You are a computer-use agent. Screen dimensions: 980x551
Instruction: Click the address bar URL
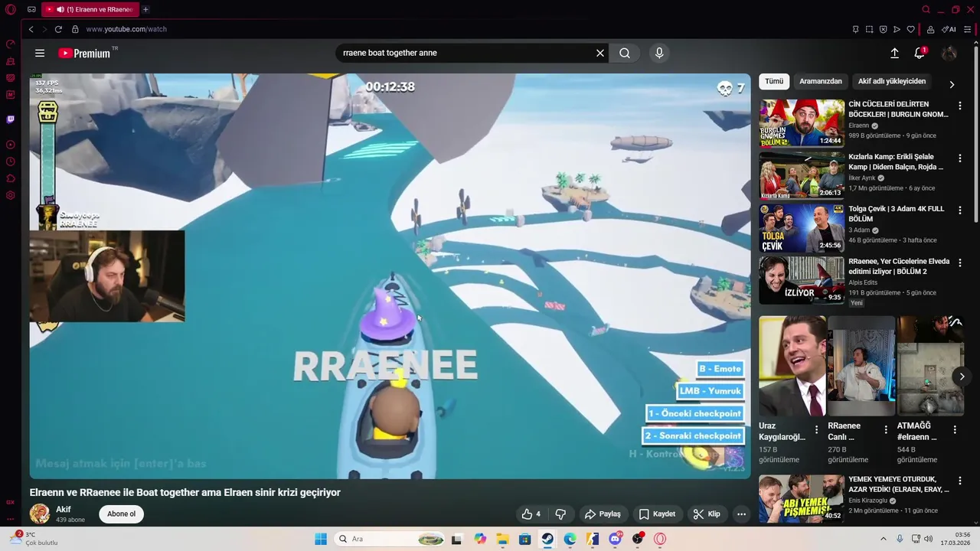pyautogui.click(x=126, y=29)
